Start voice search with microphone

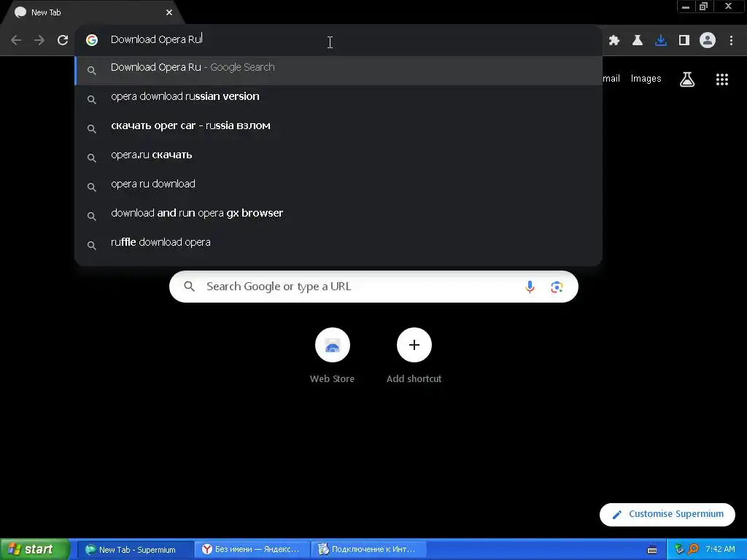click(x=530, y=287)
